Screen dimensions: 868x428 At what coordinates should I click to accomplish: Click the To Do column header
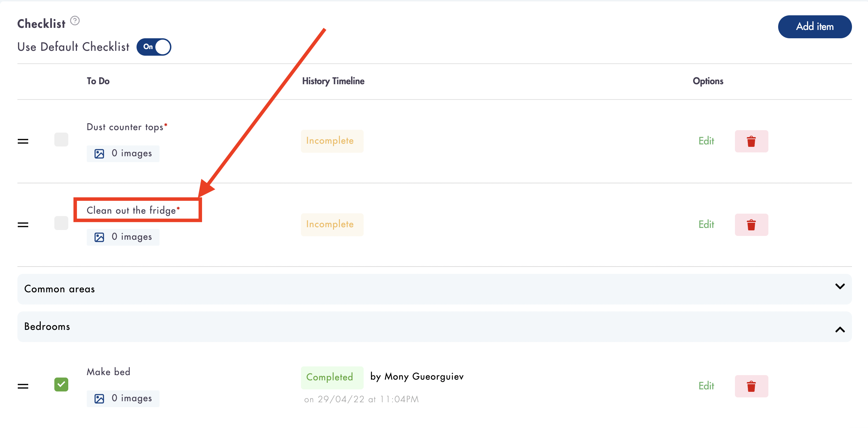coord(98,81)
